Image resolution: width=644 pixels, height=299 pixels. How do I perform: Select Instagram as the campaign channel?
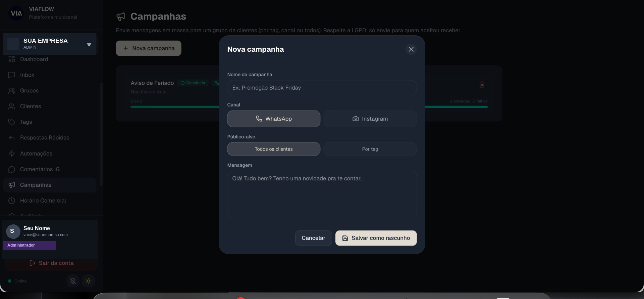point(370,119)
